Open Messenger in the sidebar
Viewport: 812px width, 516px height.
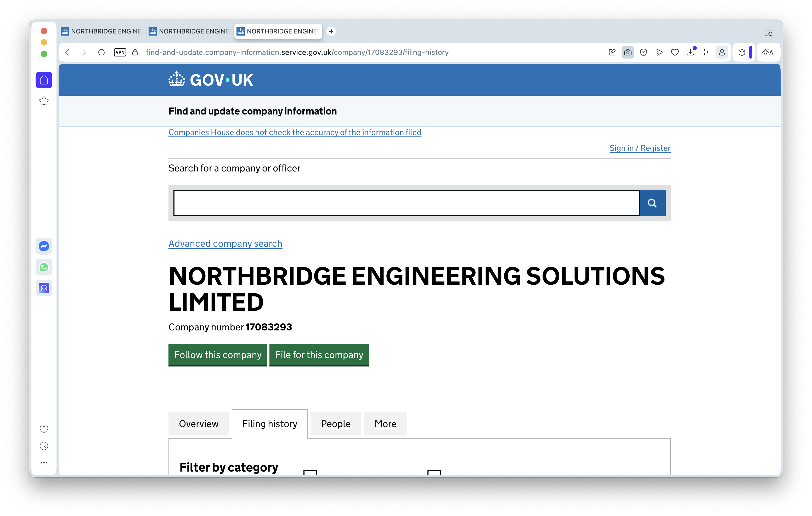click(44, 246)
